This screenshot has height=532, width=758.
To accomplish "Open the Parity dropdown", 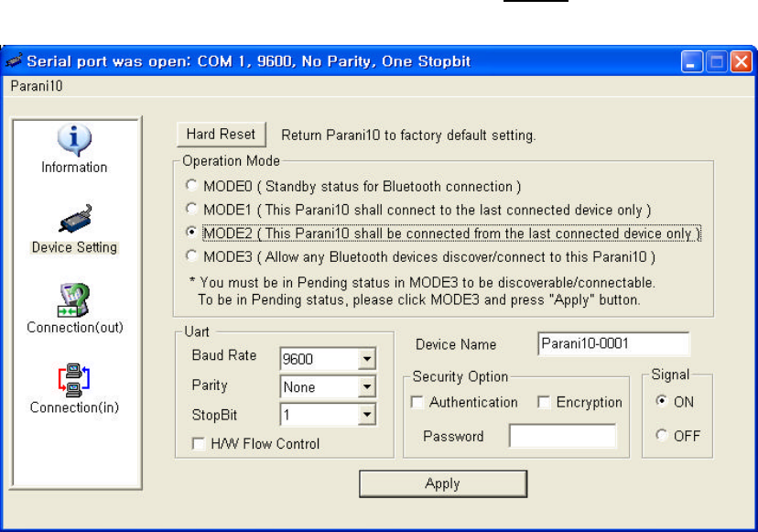I will 367,387.
